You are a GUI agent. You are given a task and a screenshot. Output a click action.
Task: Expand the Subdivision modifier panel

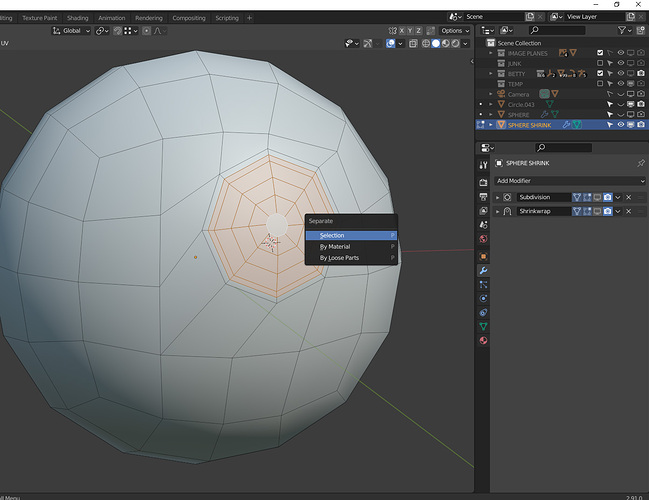(498, 197)
